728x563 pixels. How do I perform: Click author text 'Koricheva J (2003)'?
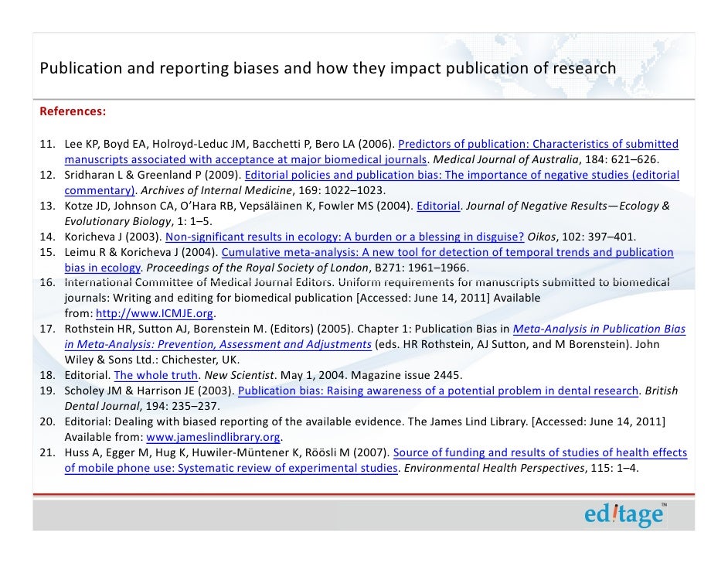(x=114, y=237)
